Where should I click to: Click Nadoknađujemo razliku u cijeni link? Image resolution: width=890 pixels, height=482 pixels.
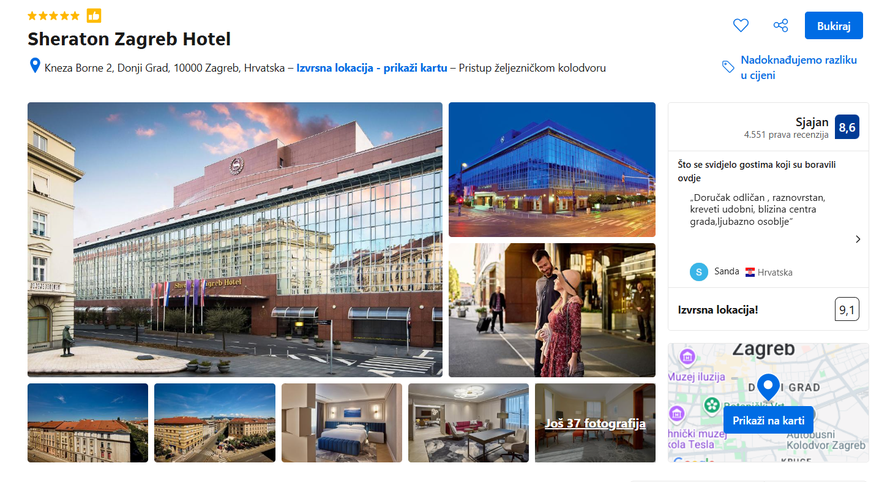pyautogui.click(x=798, y=68)
